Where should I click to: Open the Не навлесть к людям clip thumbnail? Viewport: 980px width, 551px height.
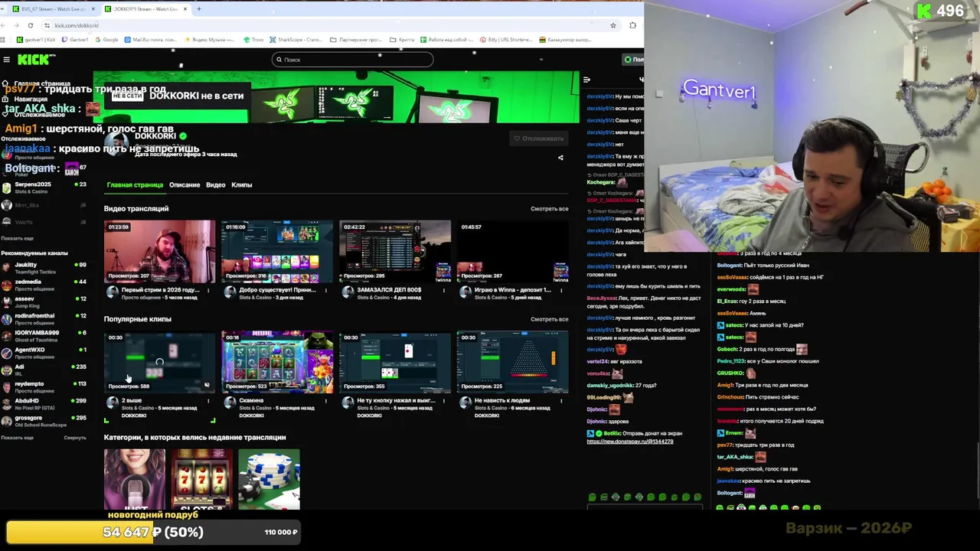[x=512, y=362]
